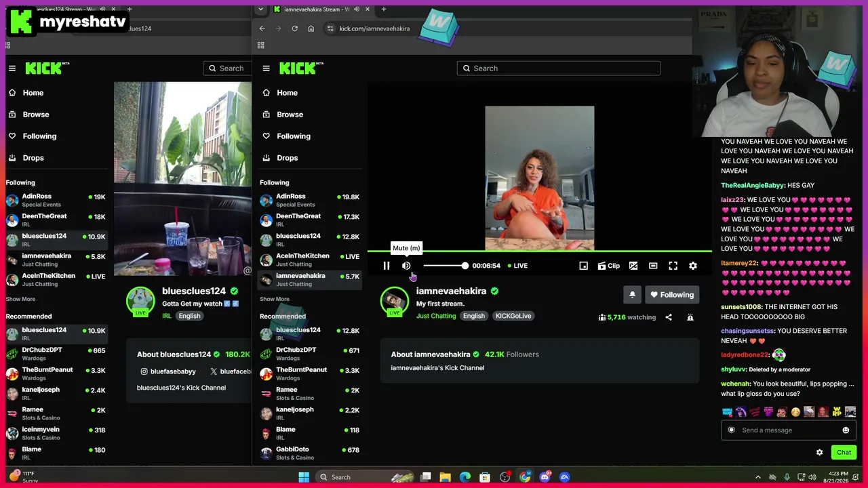
Task: Select the English language tag
Action: (x=474, y=316)
